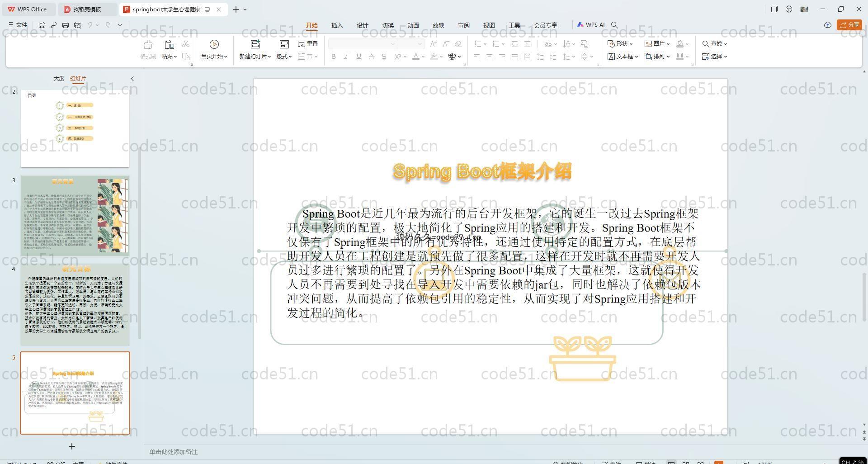
Task: Click the Clear Formatting eraser icon
Action: [458, 44]
